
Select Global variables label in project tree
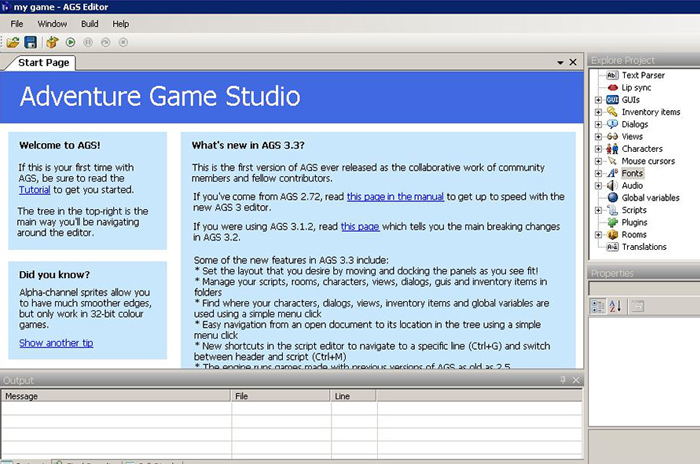[x=650, y=197]
